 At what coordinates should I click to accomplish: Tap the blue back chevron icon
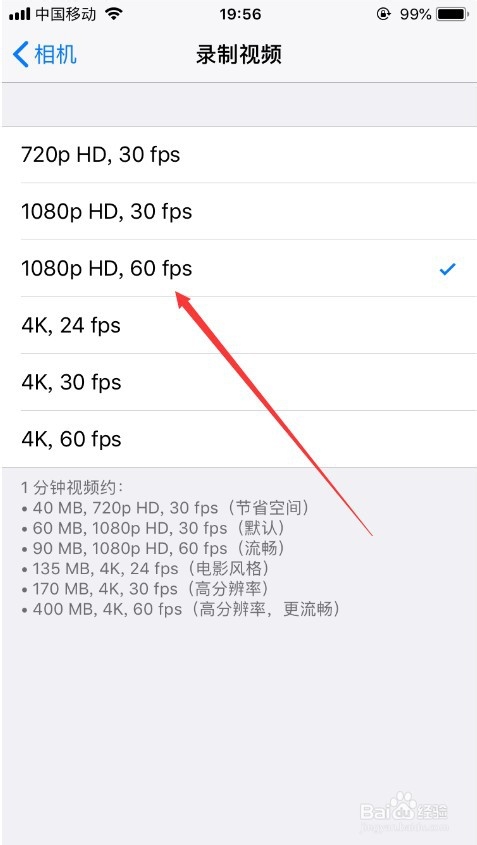pyautogui.click(x=20, y=55)
